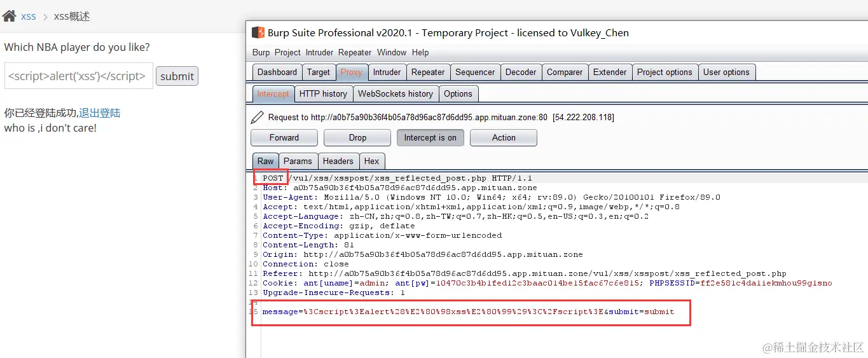Viewport: 868px width, 358px height.
Task: Open the User options tab
Action: [726, 72]
